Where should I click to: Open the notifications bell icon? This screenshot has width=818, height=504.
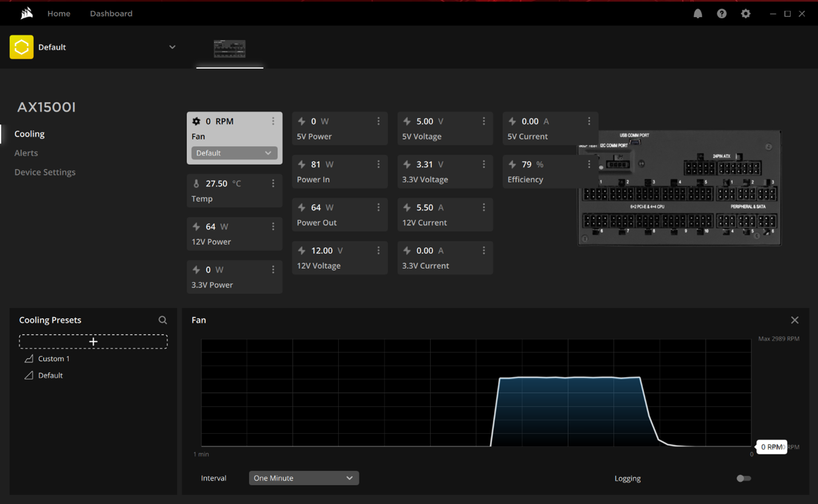[x=697, y=13]
